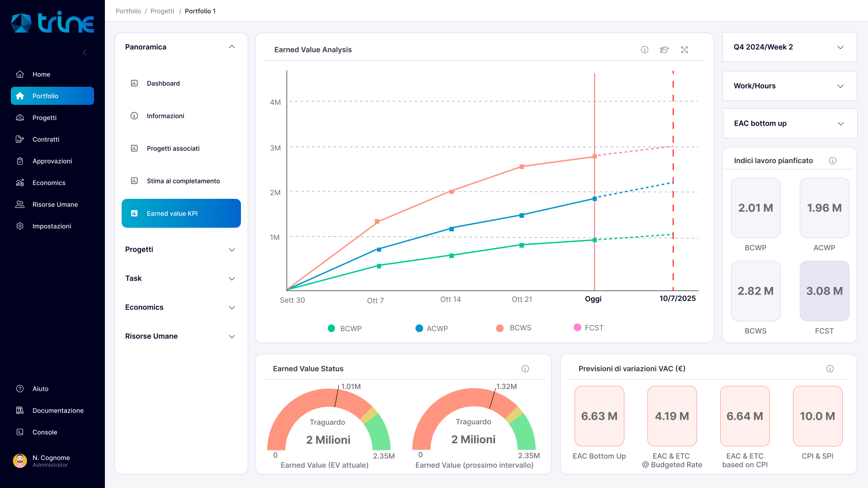Click the N. Cognome user avatar
Viewport: 868px width, 488px height.
[20, 461]
